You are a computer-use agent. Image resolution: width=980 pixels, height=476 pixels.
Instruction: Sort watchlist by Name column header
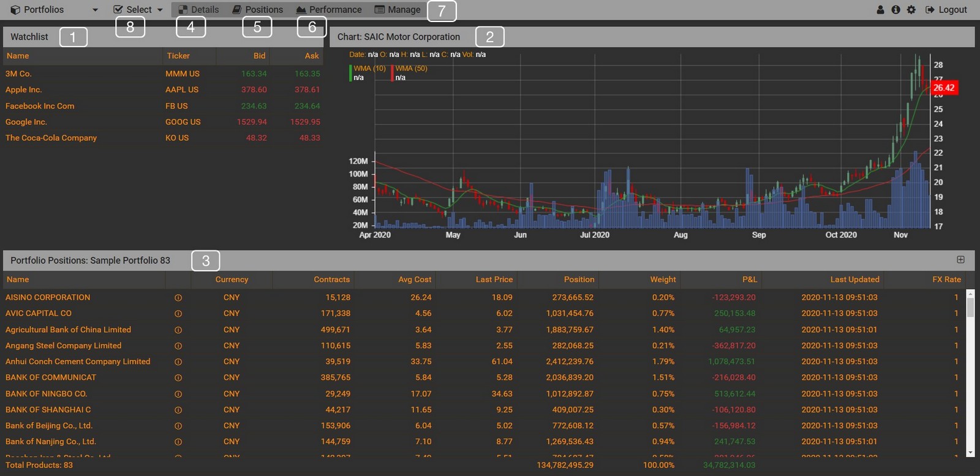point(18,56)
